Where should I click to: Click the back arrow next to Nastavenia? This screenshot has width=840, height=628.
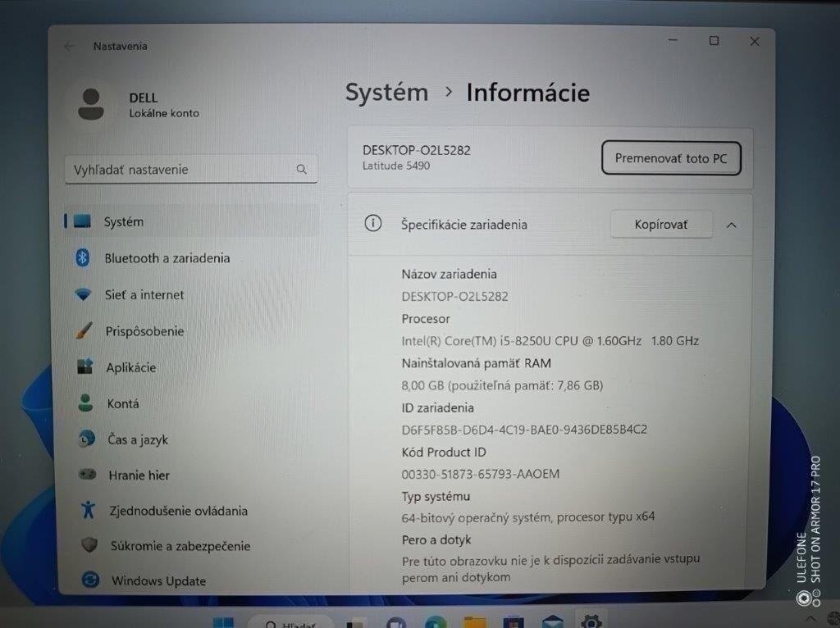coord(69,47)
